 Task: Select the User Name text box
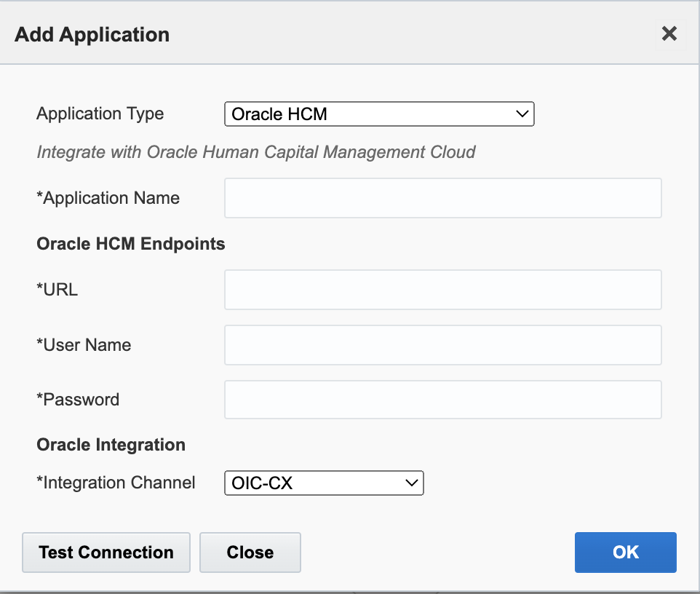pos(442,345)
